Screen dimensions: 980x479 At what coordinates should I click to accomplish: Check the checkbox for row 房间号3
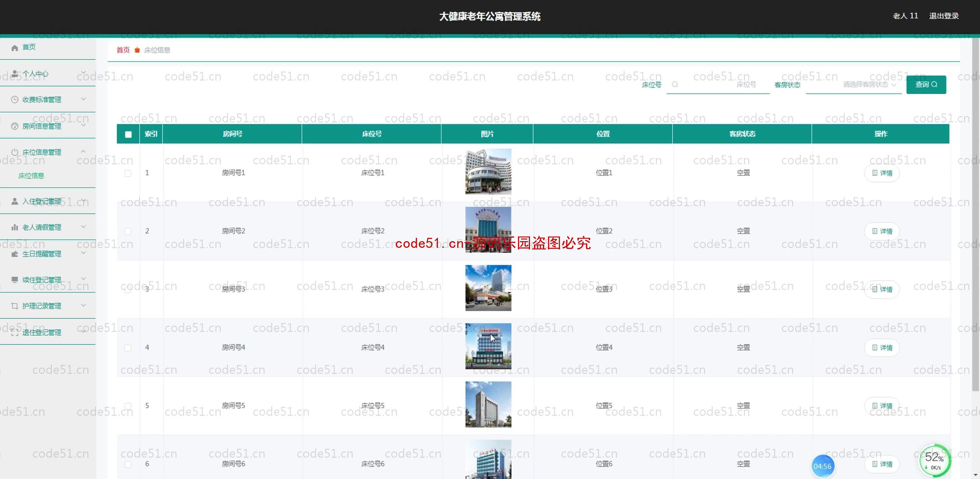point(128,290)
